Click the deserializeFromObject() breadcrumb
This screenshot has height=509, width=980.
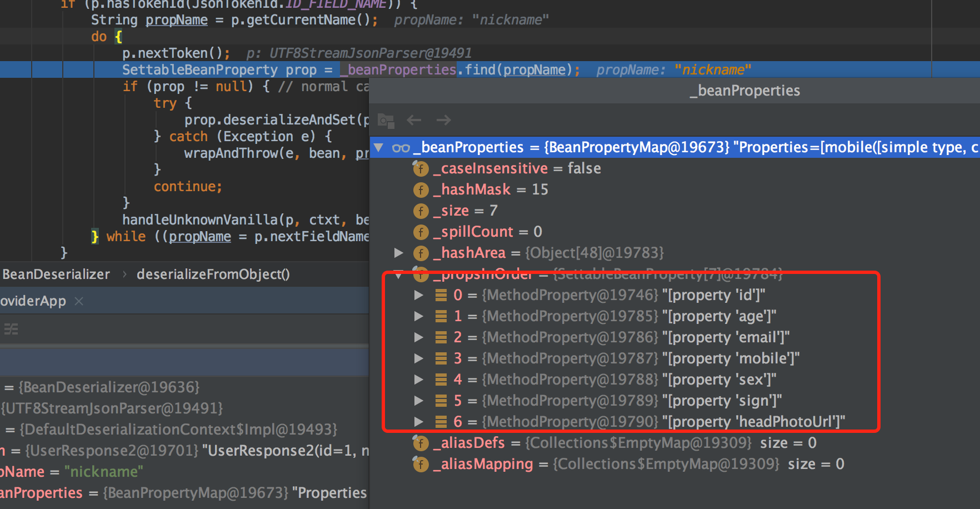[213, 274]
